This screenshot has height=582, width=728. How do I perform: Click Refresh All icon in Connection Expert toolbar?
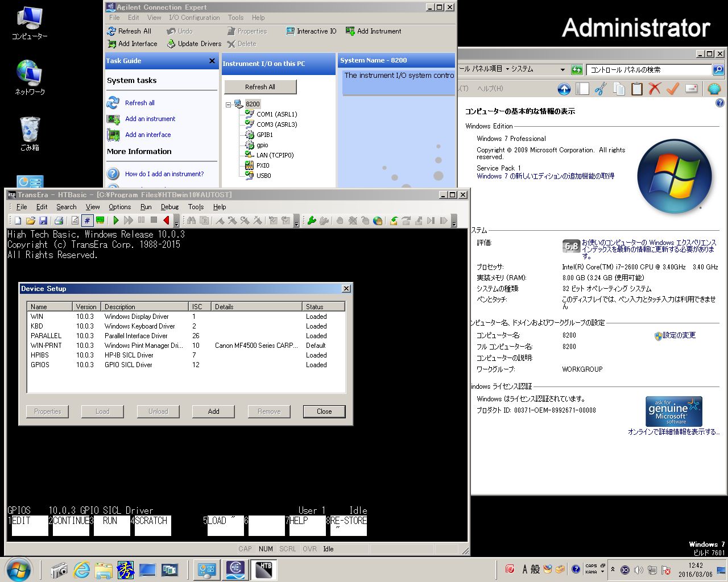112,31
